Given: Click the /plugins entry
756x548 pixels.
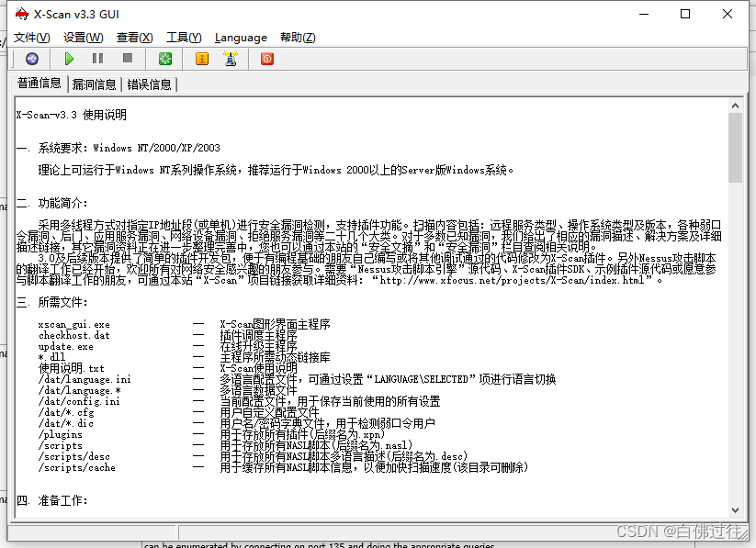Looking at the screenshot, I should (x=61, y=435).
